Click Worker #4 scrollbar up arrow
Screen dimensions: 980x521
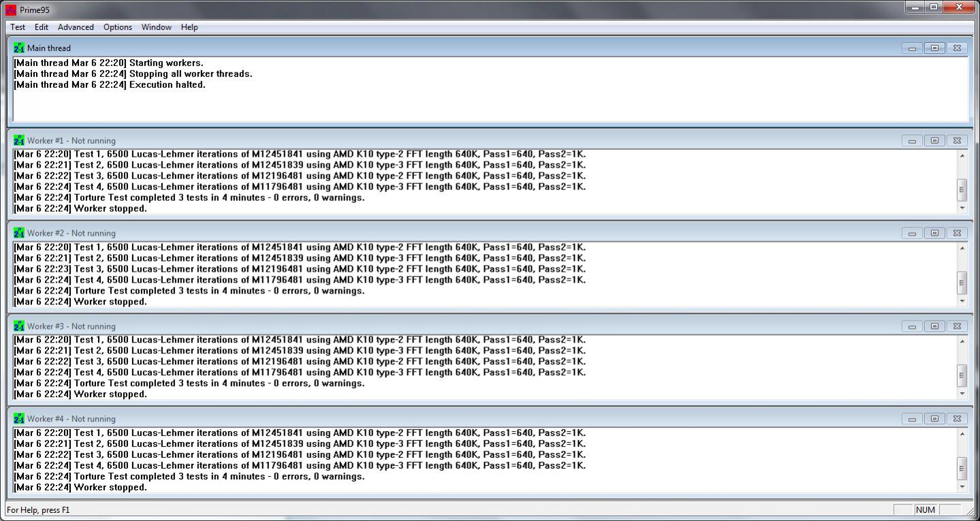(962, 434)
